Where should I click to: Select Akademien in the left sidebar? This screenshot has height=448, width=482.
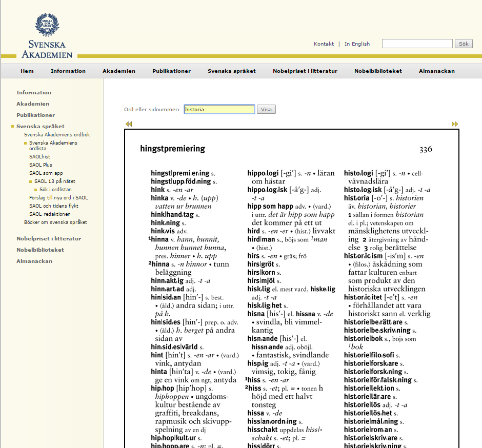pos(33,104)
